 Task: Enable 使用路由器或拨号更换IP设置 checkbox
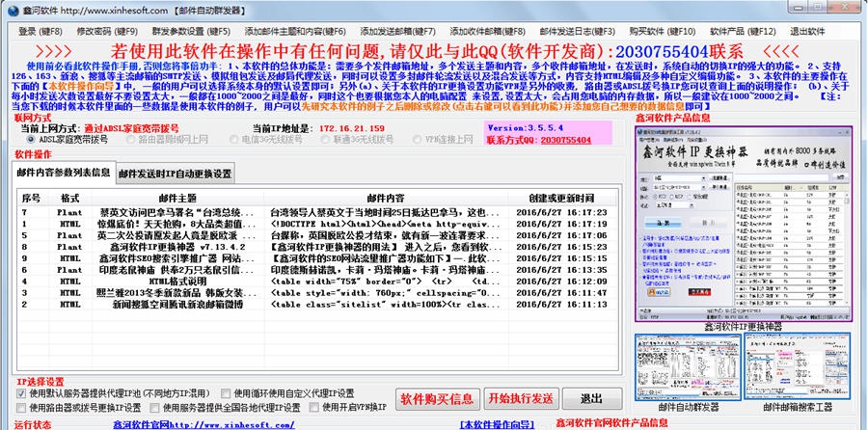(x=21, y=408)
